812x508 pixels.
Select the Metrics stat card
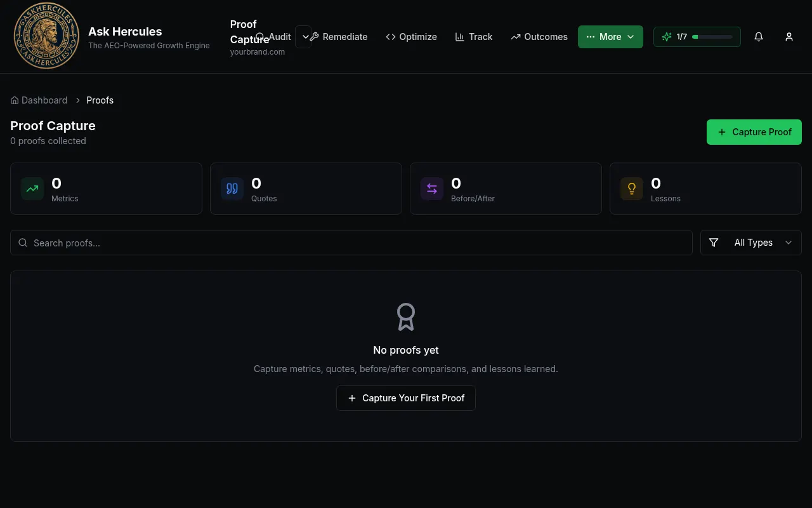[106, 189]
